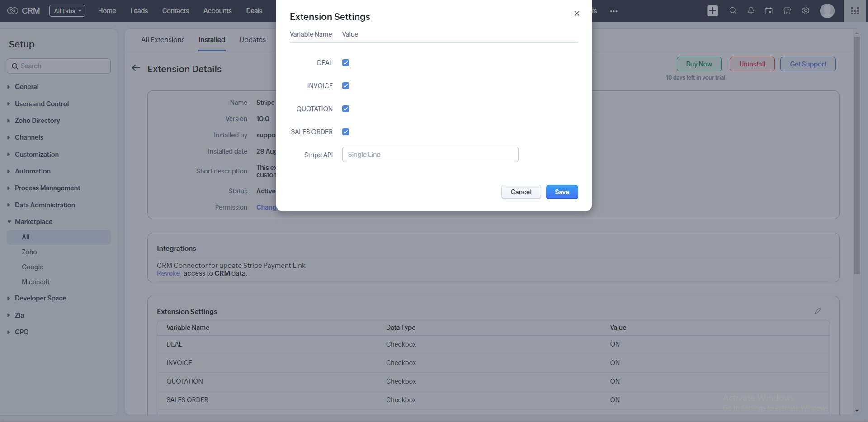Click the Buy Now button
Screen dimensions: 868x422
coord(699,64)
